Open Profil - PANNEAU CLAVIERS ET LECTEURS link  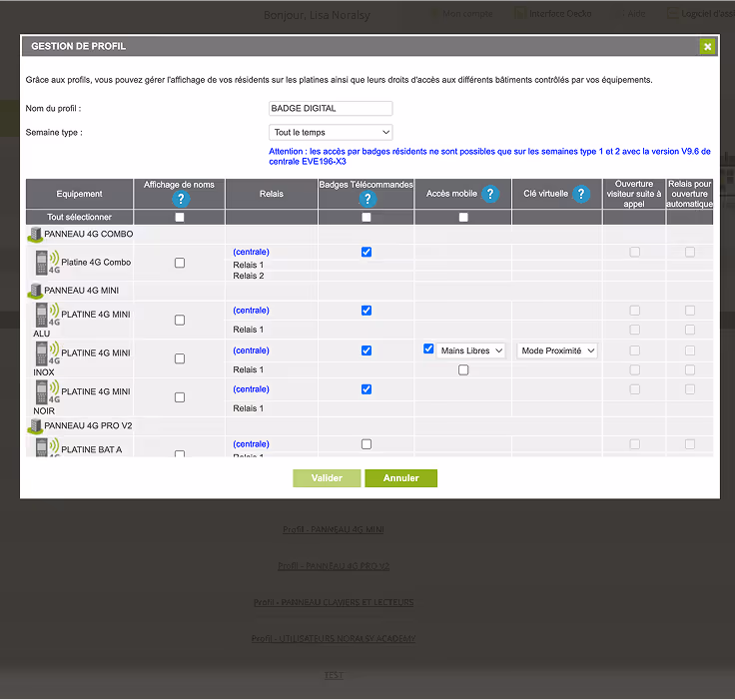(x=334, y=602)
